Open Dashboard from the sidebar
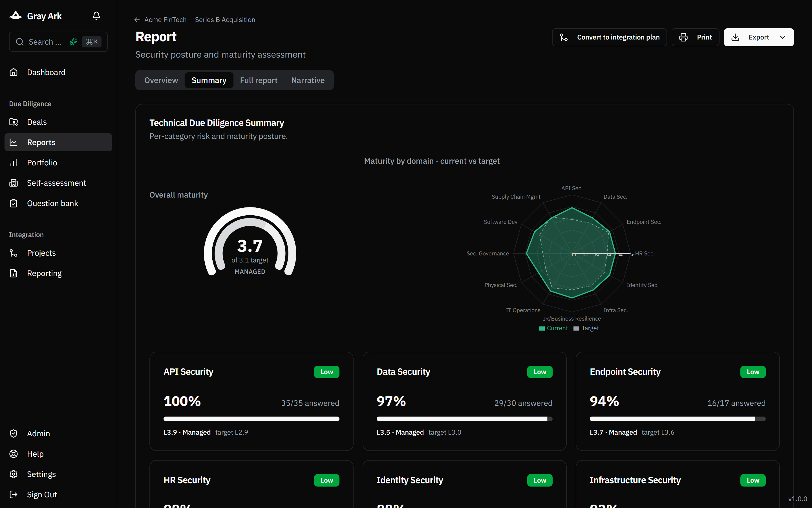 pyautogui.click(x=58, y=72)
